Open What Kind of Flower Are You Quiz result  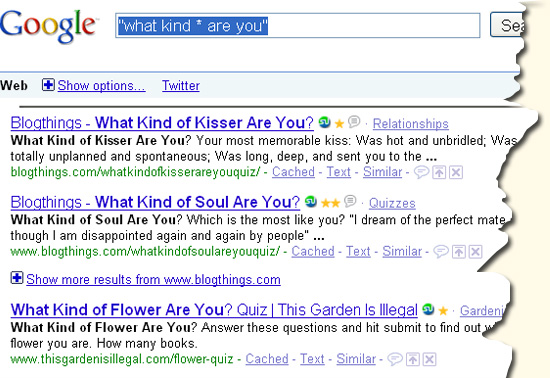pyautogui.click(x=214, y=310)
